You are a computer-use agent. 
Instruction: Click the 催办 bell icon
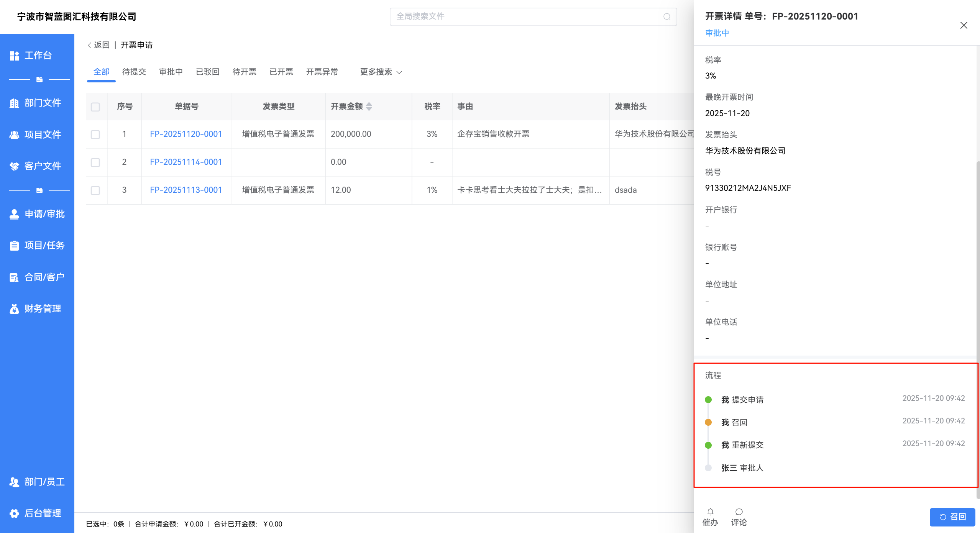click(710, 512)
